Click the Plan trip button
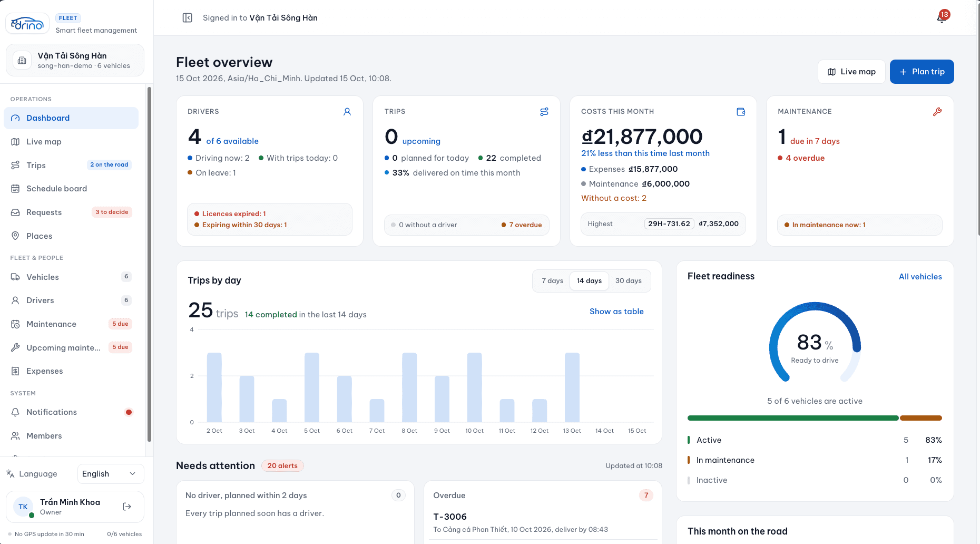Image resolution: width=980 pixels, height=544 pixels. click(x=922, y=72)
